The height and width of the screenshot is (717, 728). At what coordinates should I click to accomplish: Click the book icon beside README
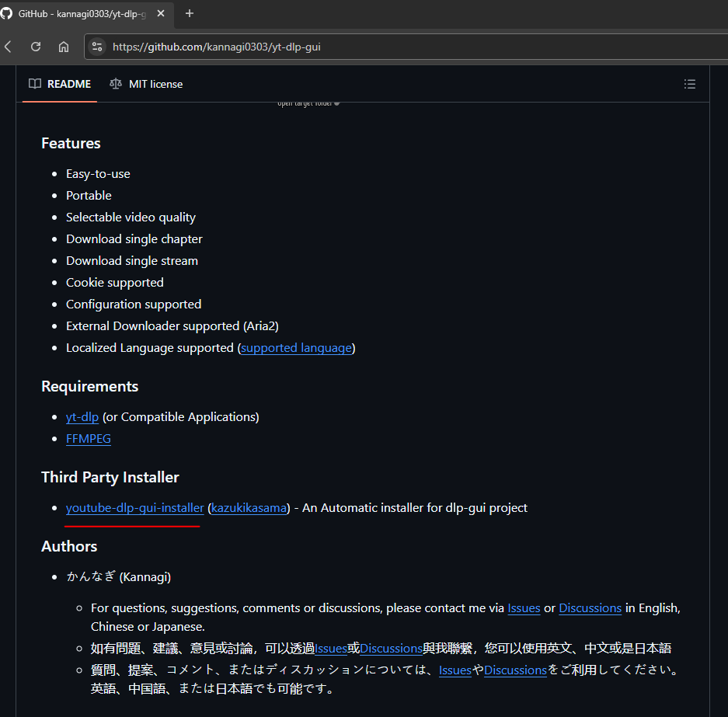35,84
